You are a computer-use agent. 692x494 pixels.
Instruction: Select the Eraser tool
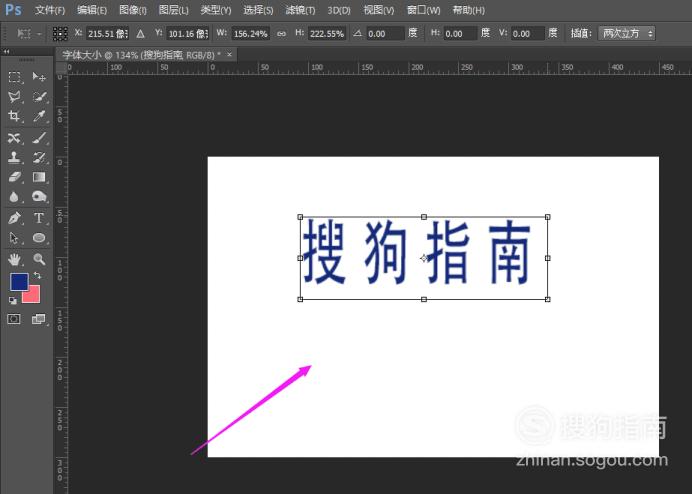[x=14, y=177]
